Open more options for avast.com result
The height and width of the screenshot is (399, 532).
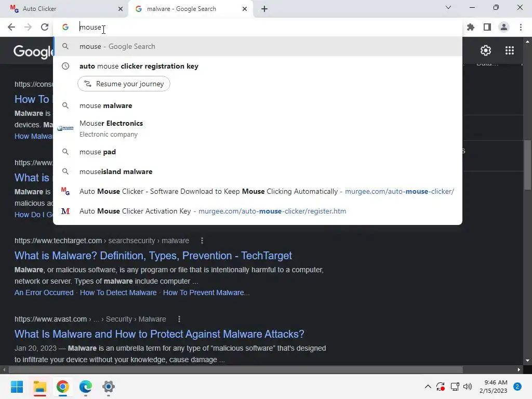179,319
